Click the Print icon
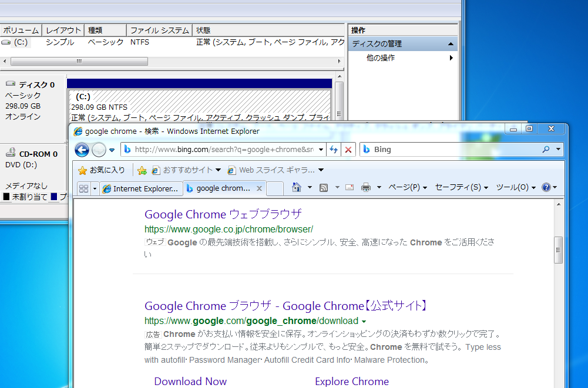Viewport: 588px width, 388px height. coord(366,187)
